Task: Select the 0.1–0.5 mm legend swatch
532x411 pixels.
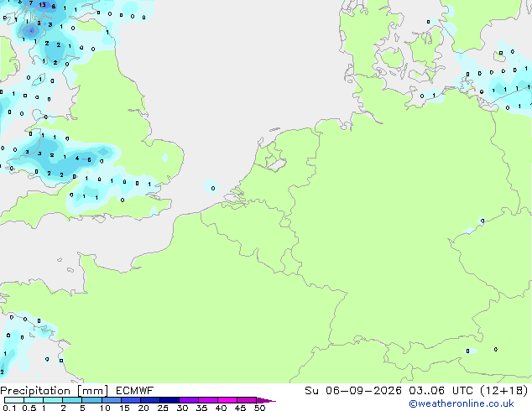Action: coord(14,400)
